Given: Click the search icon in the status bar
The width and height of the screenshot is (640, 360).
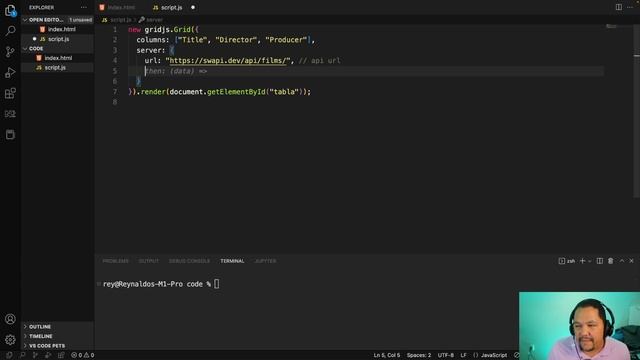Looking at the screenshot, I should click(x=22, y=355).
